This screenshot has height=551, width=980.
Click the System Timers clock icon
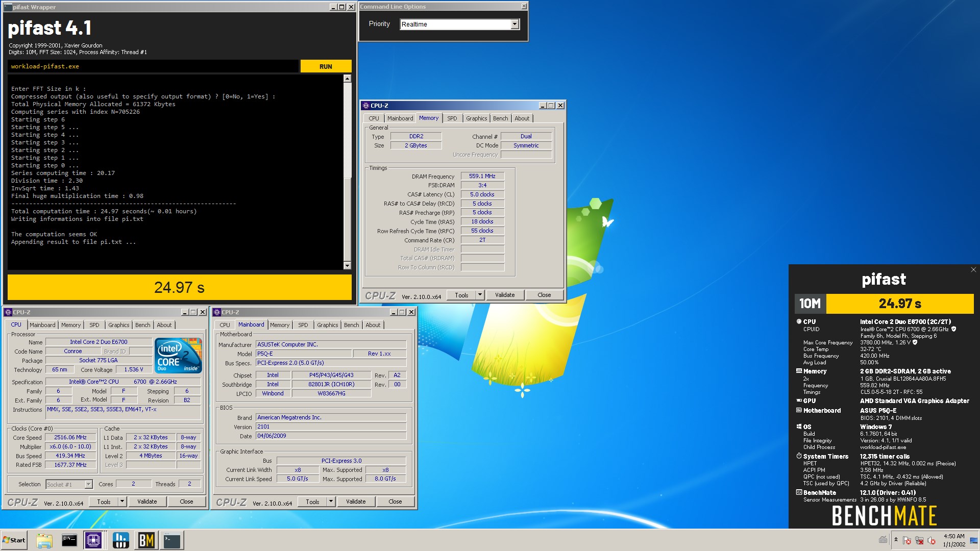(x=799, y=456)
